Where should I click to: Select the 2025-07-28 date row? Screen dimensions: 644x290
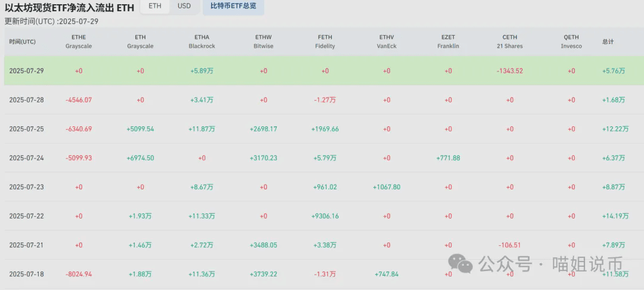coord(324,99)
